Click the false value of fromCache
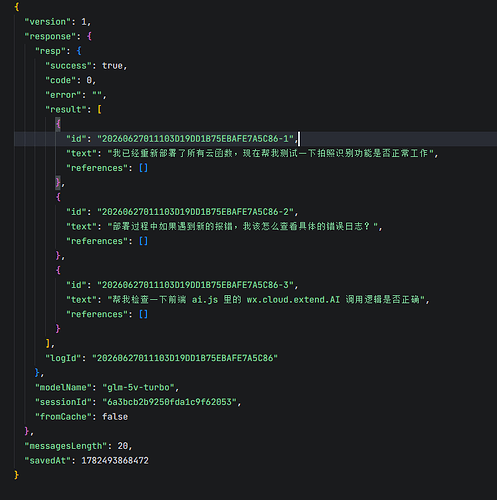This screenshot has width=497, height=500. (115, 417)
